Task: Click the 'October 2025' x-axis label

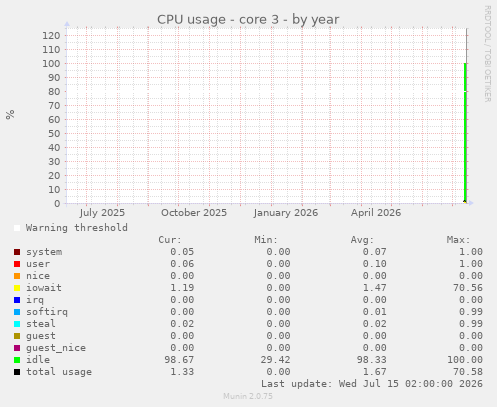Action: point(194,213)
